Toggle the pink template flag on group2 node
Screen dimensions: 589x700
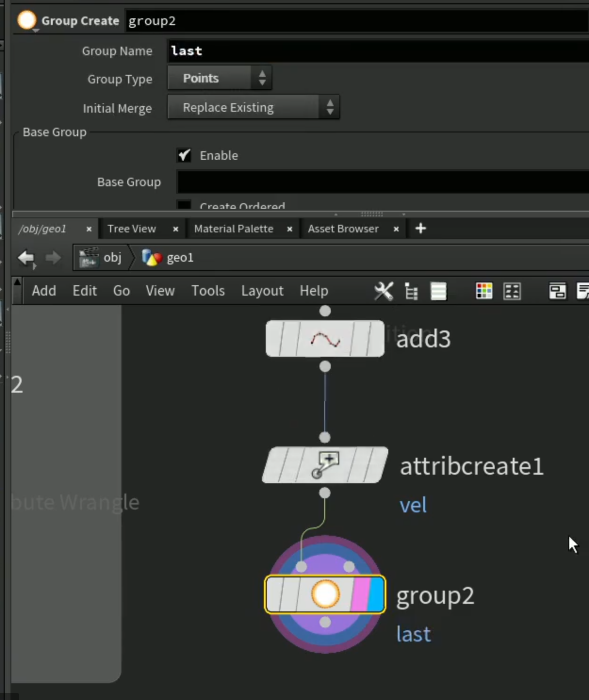click(360, 594)
